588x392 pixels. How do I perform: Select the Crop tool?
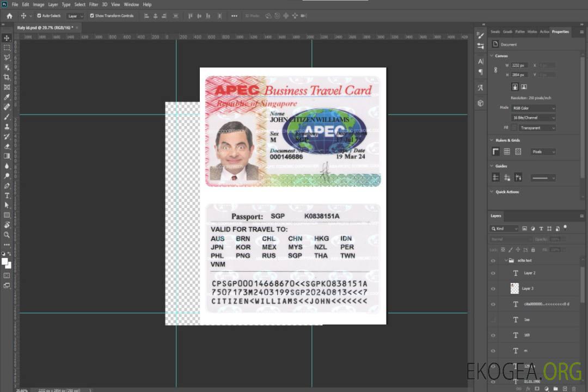click(x=7, y=77)
